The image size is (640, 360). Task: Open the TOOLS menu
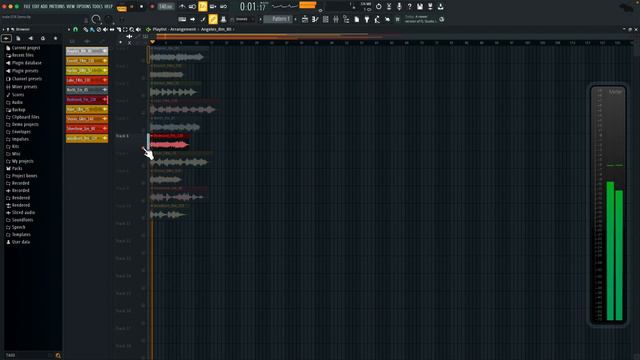pos(97,7)
